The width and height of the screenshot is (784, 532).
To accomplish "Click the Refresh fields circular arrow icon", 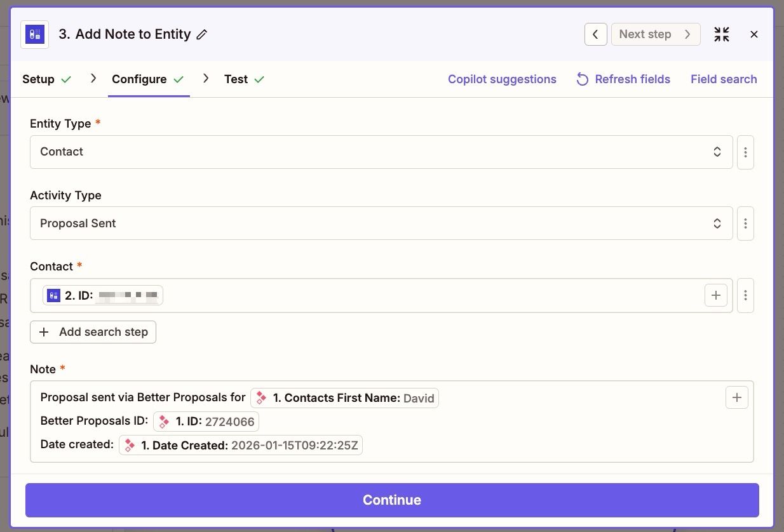I will [582, 79].
